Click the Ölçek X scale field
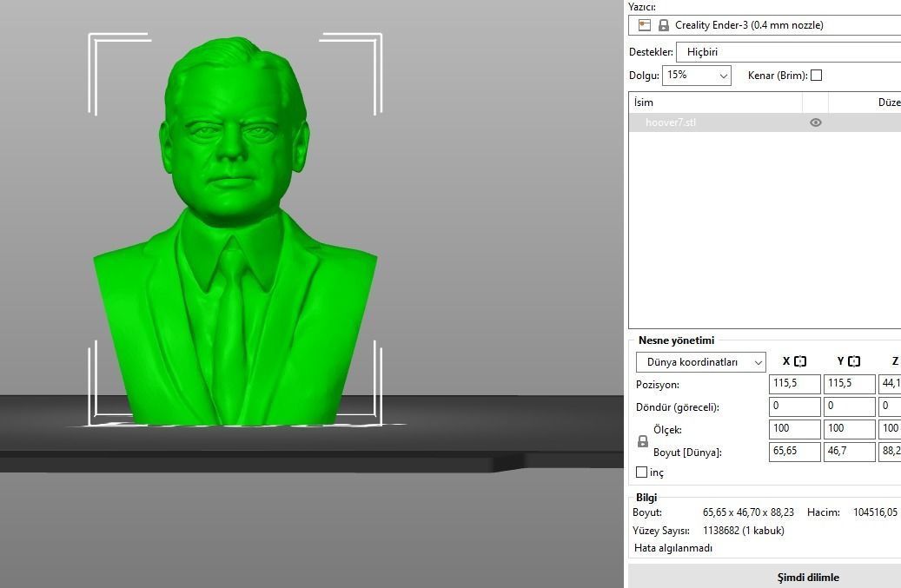Screen dimensions: 901x588 (795, 429)
